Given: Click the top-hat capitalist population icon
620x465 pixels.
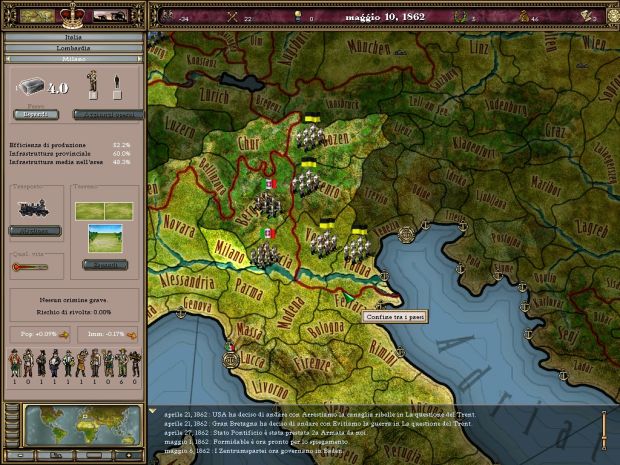Looking at the screenshot, I should coord(55,363).
